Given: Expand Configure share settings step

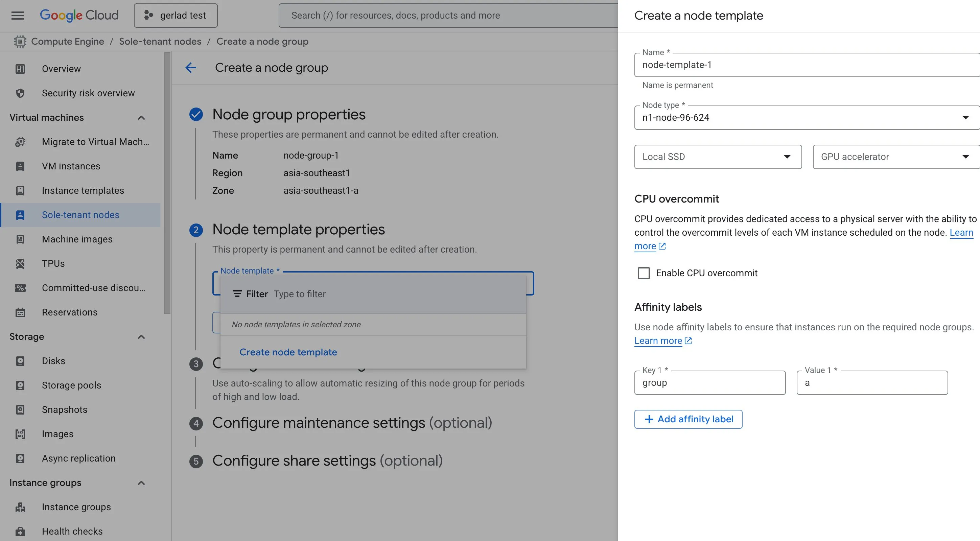Looking at the screenshot, I should pos(327,461).
